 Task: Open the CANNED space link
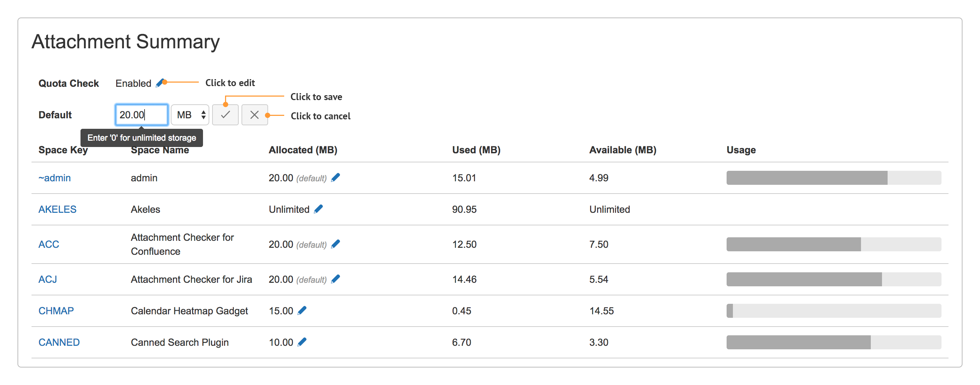[59, 342]
